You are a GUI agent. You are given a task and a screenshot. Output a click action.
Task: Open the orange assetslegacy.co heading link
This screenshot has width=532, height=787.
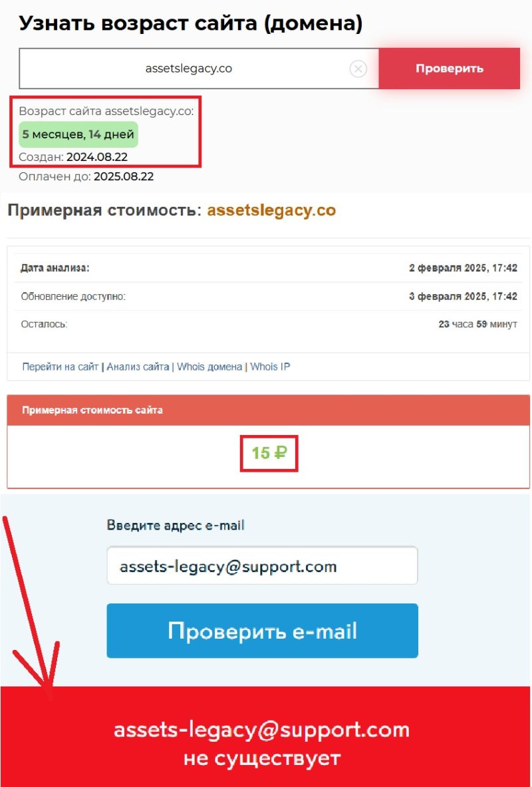coord(271,210)
